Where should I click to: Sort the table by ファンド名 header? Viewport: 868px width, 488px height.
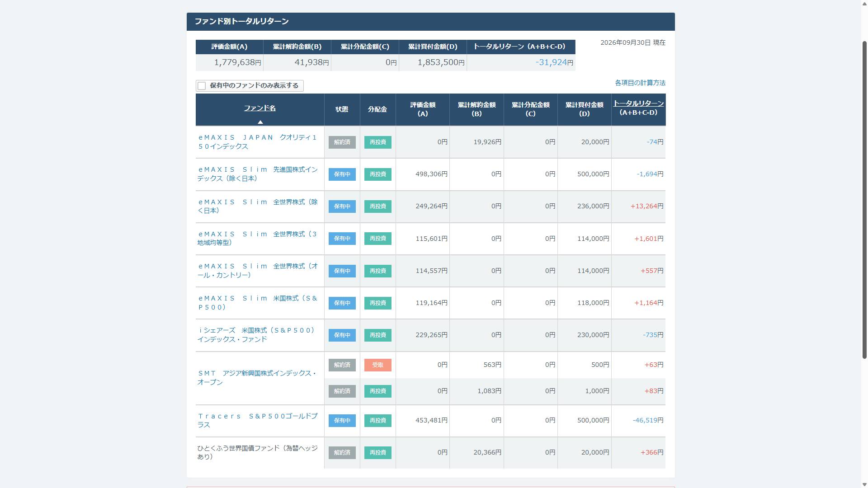(260, 108)
